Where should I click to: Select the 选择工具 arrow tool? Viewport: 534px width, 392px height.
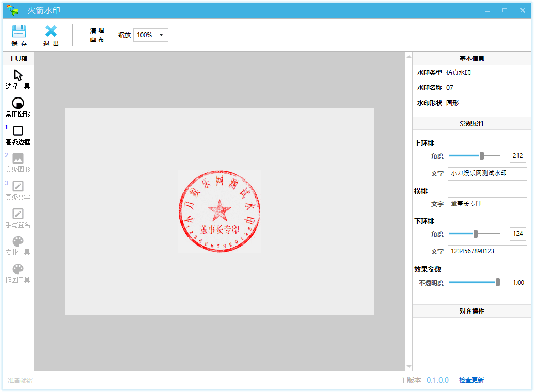pos(18,76)
